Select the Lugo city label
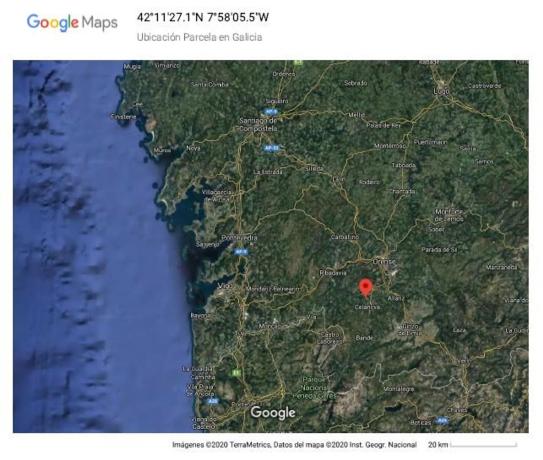The width and height of the screenshot is (543, 460). click(441, 91)
